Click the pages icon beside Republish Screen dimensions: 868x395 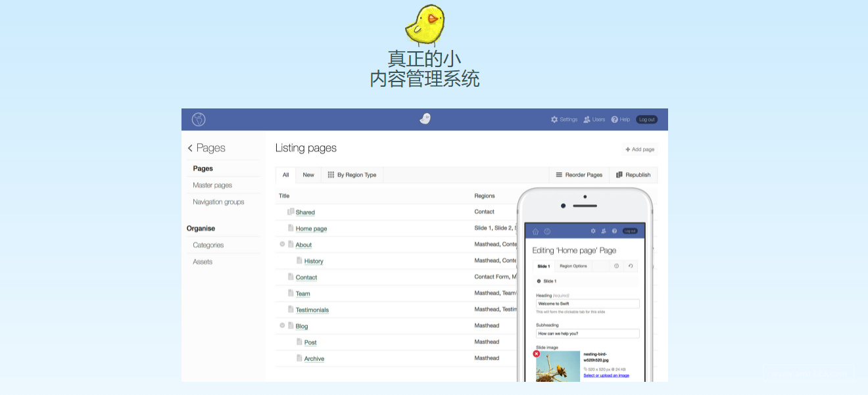tap(619, 175)
